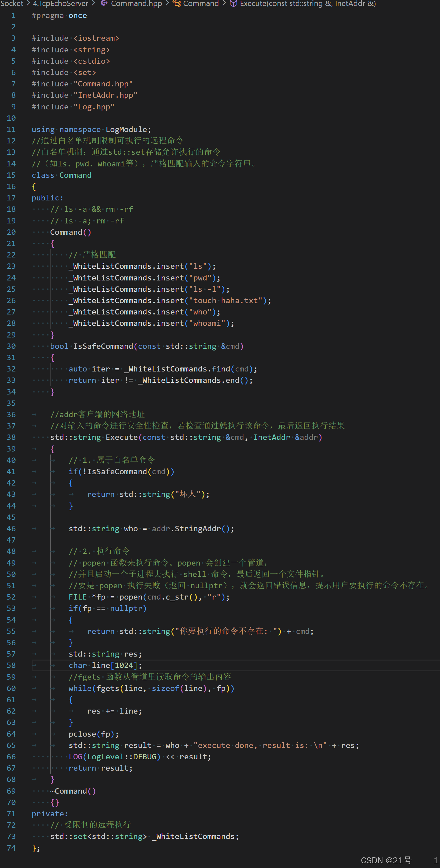The width and height of the screenshot is (440, 868).
Task: Click 'std::string res;' declaration
Action: point(105,654)
